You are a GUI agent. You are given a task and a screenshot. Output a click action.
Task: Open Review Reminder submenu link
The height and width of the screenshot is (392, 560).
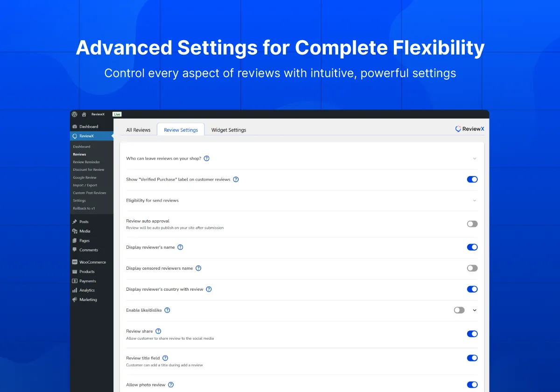coord(86,162)
